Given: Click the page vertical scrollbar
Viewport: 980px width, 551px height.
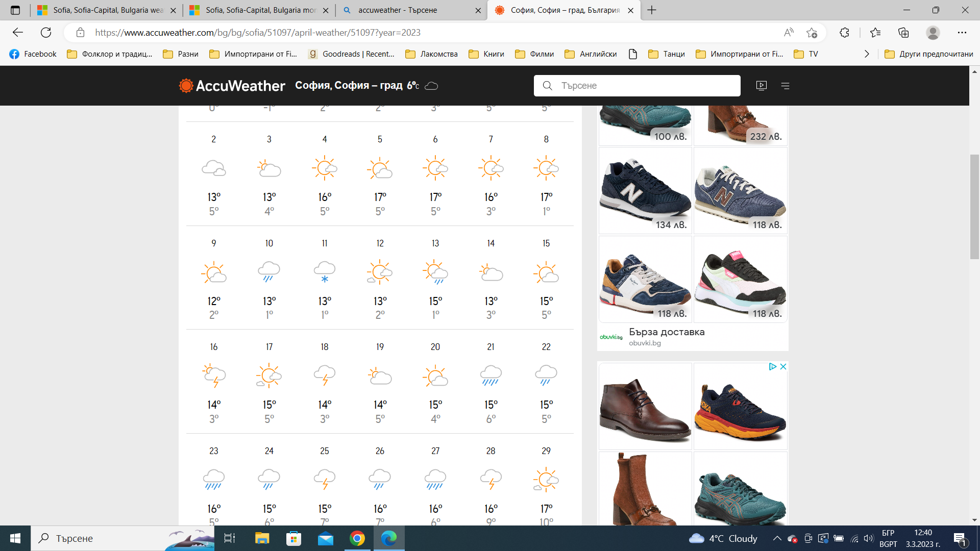Looking at the screenshot, I should pos(974,207).
